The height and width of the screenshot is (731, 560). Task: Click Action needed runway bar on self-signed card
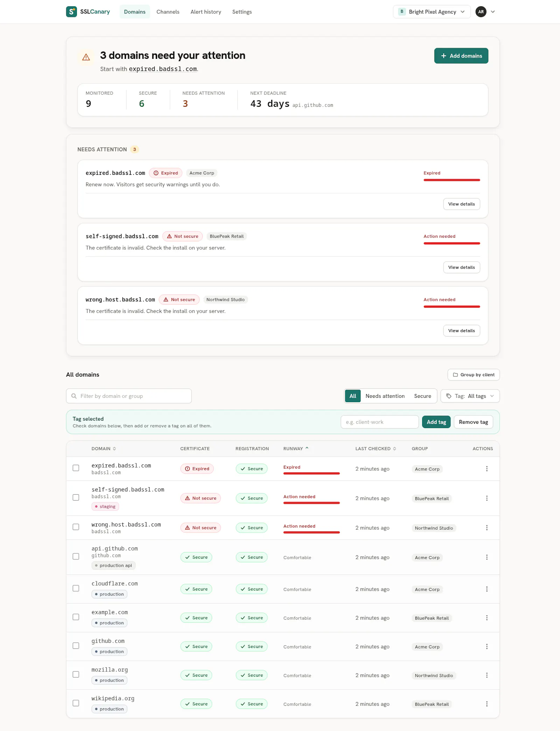click(451, 243)
